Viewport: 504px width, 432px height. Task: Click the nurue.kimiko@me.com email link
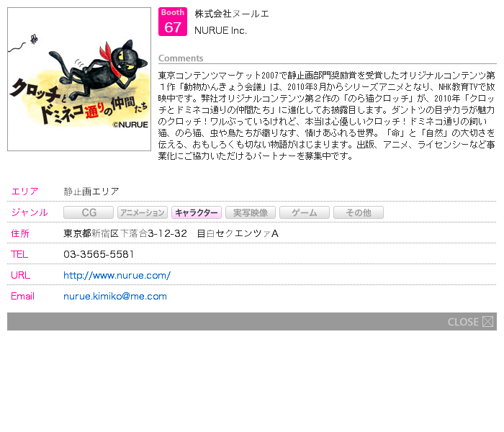point(115,296)
